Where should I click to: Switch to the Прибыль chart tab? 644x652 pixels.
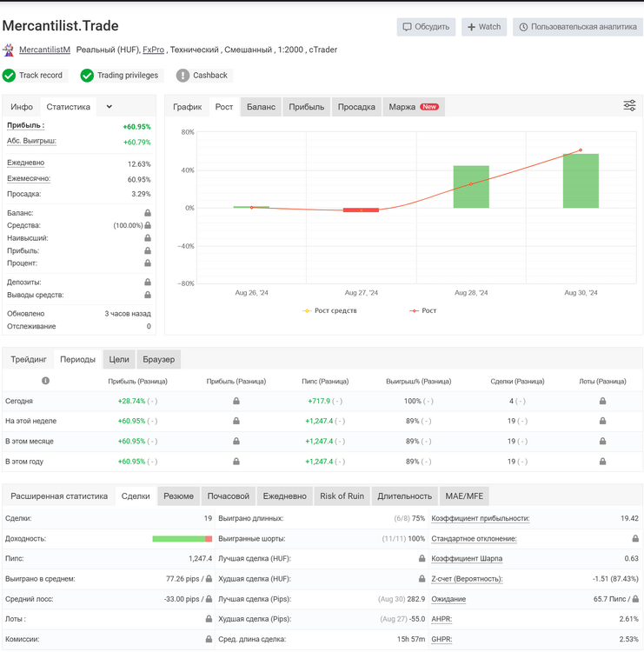pyautogui.click(x=307, y=107)
